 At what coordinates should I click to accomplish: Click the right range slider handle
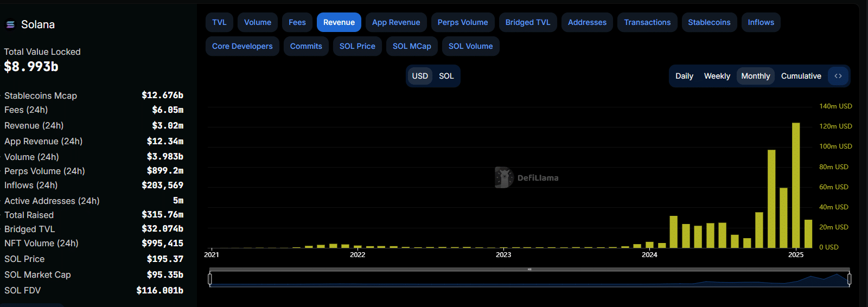(x=849, y=279)
